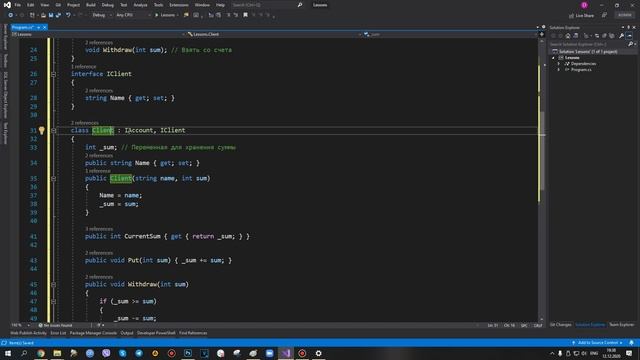The height and width of the screenshot is (360, 640).
Task: Click the Solution Explorer Home icon
Action: point(568,36)
